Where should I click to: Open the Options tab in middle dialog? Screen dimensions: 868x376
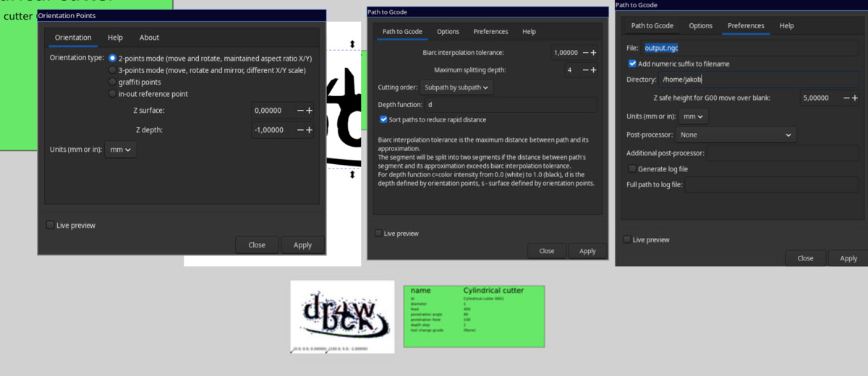click(448, 32)
